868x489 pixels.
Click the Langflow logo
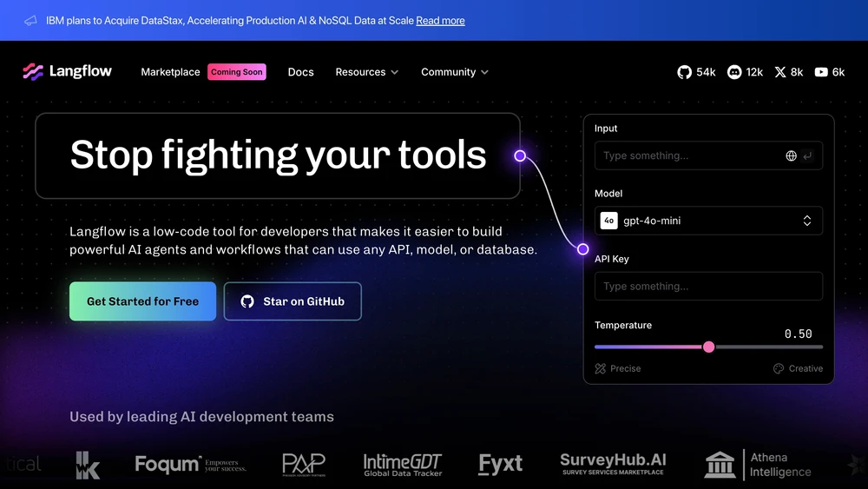pyautogui.click(x=67, y=71)
